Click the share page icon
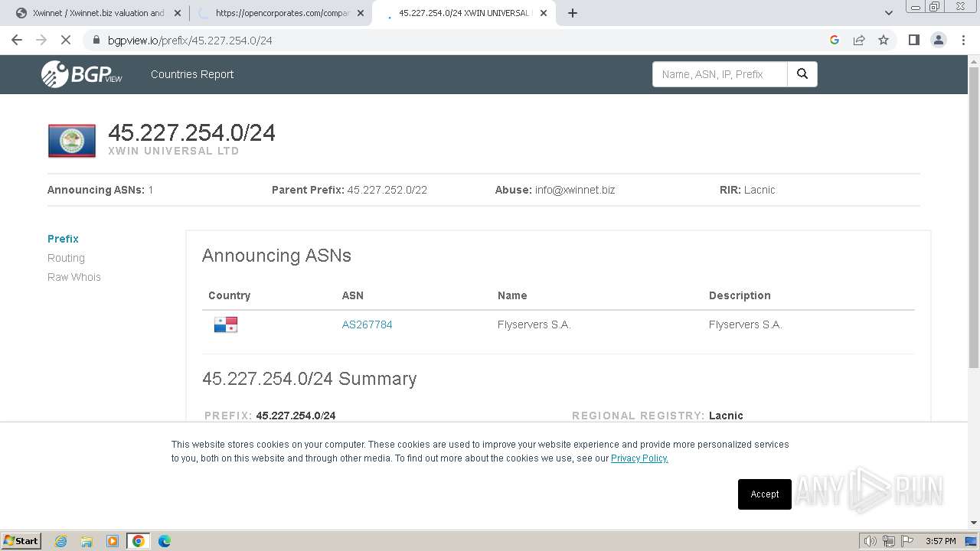Image resolution: width=980 pixels, height=551 pixels. click(859, 40)
